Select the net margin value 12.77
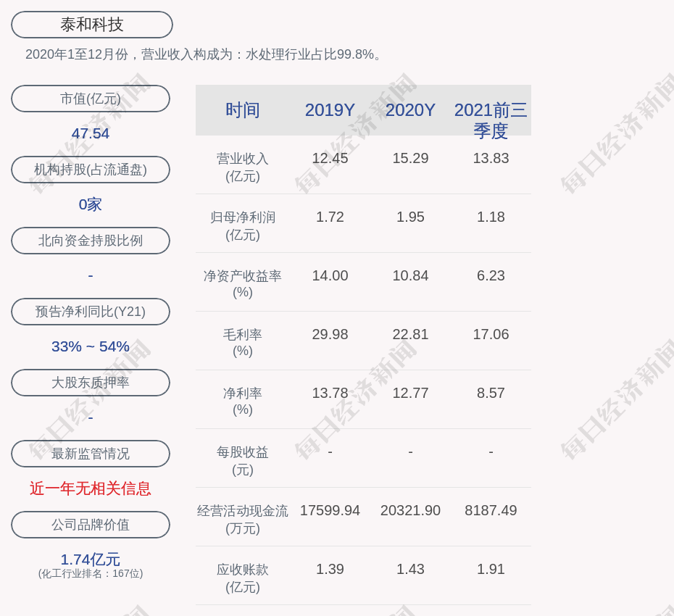 coord(410,393)
